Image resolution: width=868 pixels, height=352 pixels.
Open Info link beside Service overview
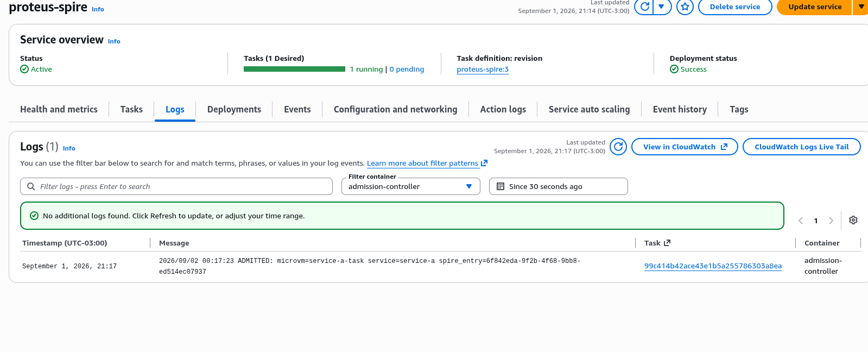(114, 41)
